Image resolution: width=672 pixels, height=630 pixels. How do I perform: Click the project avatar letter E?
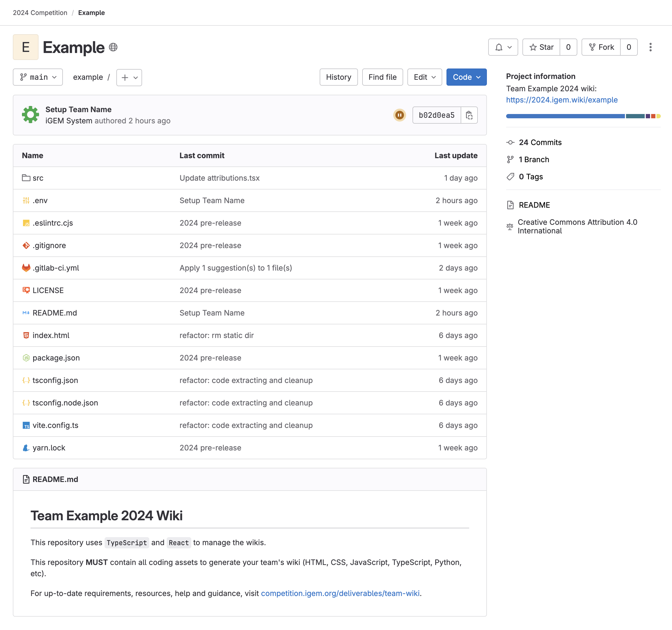pos(26,47)
